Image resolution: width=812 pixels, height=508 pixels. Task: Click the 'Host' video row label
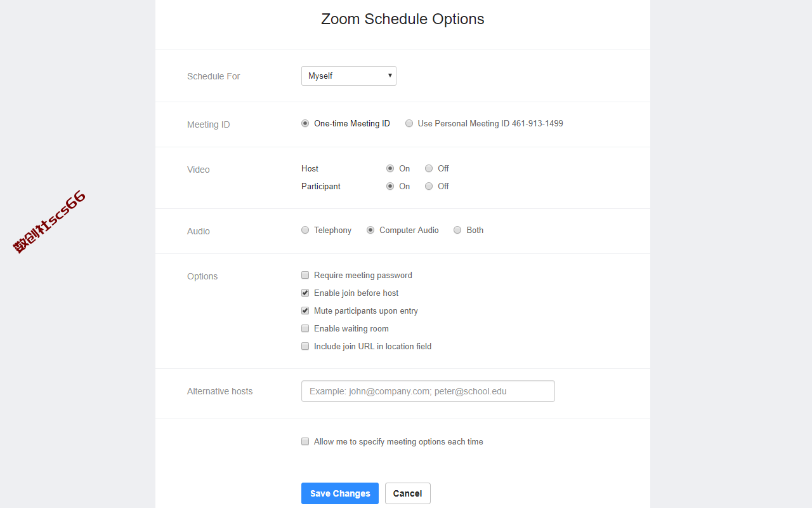pos(310,168)
